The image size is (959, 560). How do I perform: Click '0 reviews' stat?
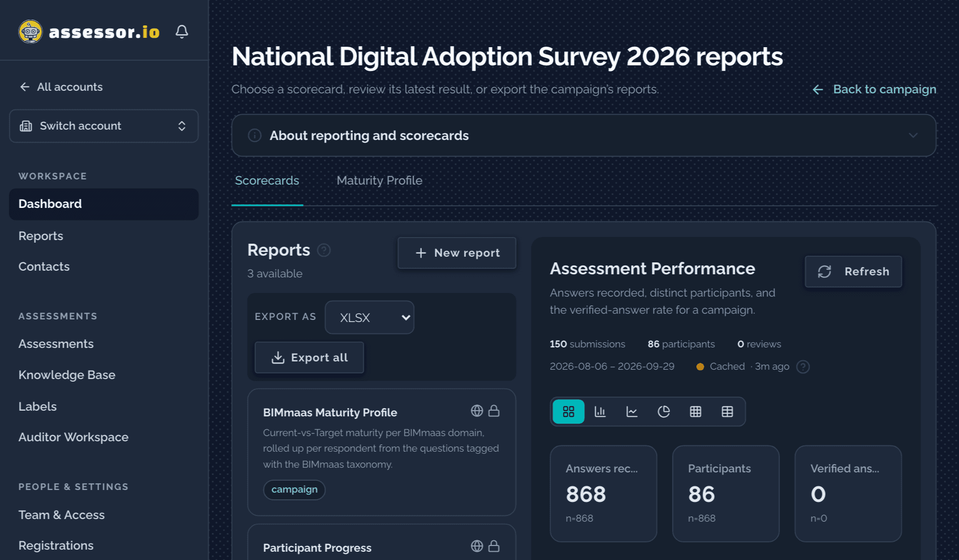(759, 344)
